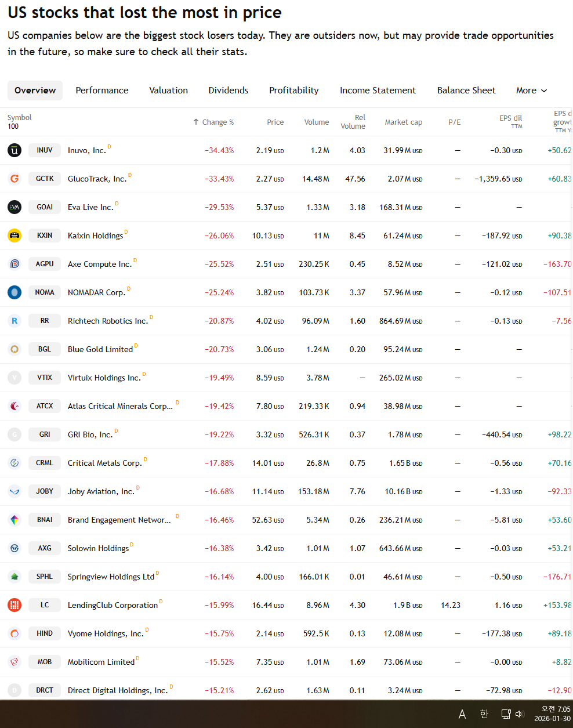Click the GRI Bio logo icon

14,434
